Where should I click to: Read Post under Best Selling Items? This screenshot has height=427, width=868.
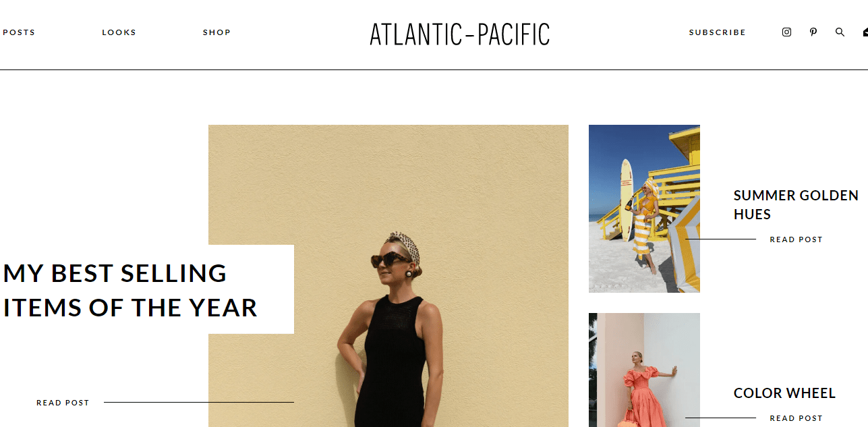[x=63, y=403]
